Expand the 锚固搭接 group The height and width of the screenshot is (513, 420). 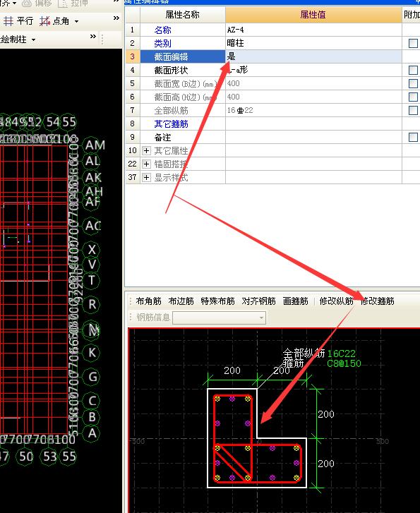click(146, 164)
